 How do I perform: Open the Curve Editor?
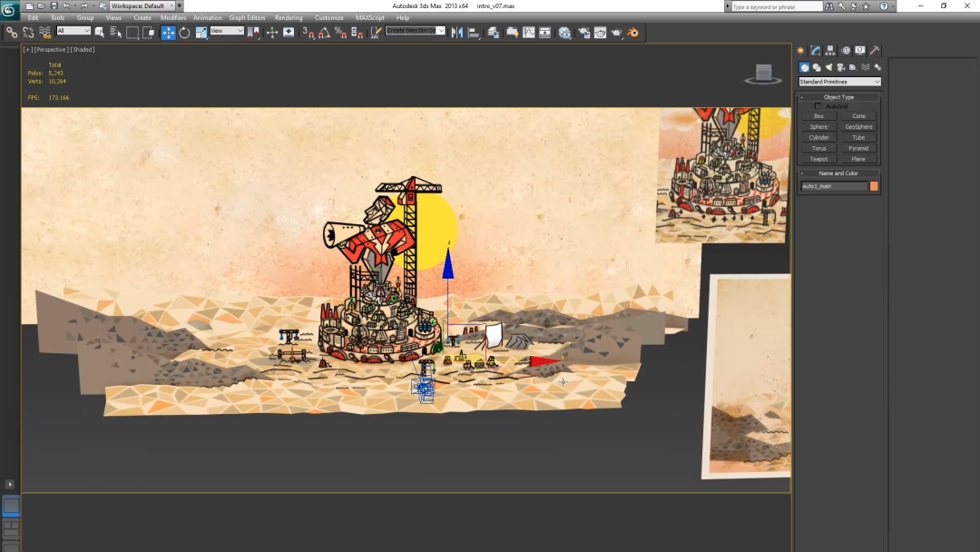[529, 33]
